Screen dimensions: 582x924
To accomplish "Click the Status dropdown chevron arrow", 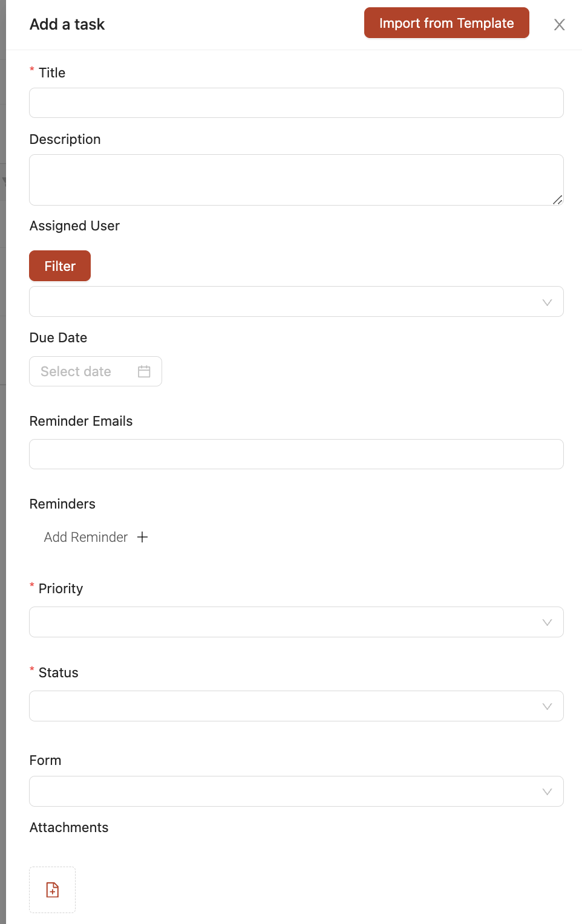I will coord(547,706).
